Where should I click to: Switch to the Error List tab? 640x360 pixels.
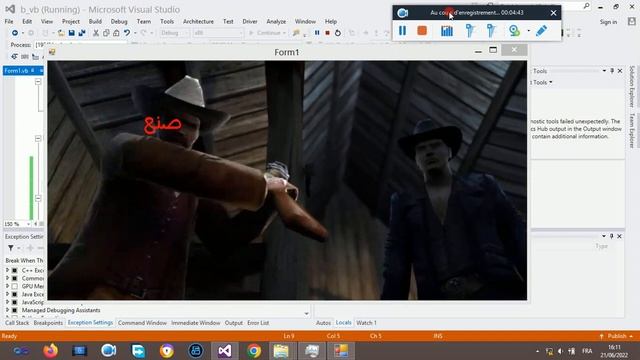[258, 323]
